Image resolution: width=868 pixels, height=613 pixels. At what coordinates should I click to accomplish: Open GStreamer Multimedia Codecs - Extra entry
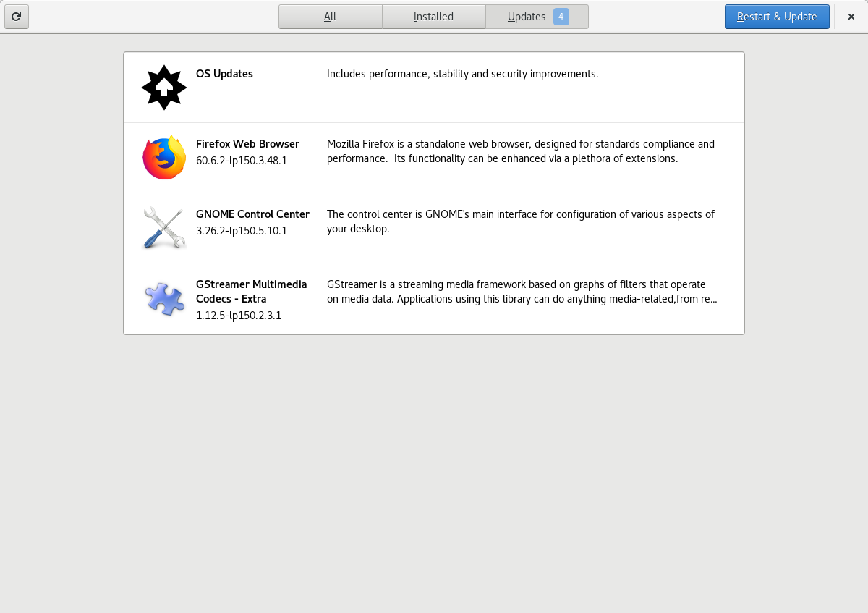(x=434, y=299)
